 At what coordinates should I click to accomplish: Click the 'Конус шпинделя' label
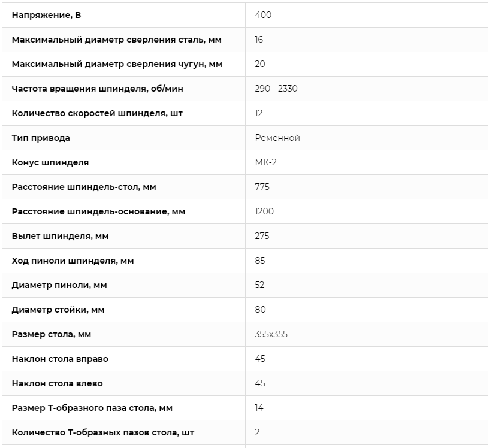(50, 162)
